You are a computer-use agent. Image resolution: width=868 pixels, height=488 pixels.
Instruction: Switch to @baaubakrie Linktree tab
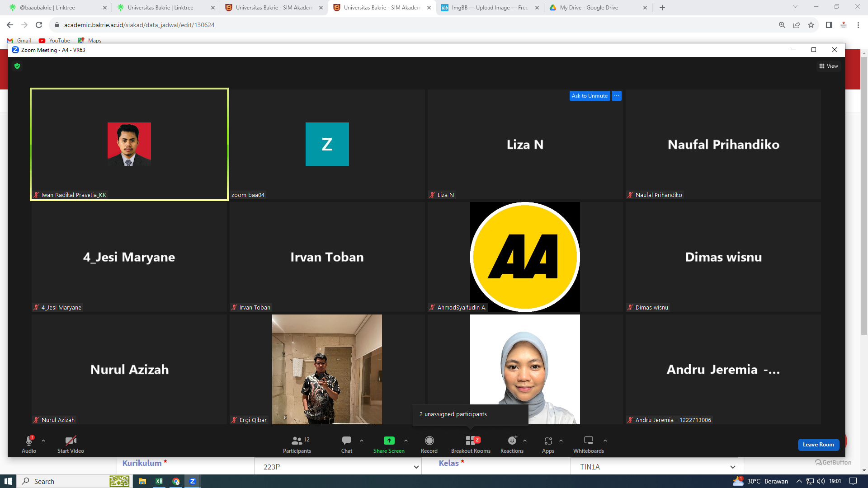58,8
